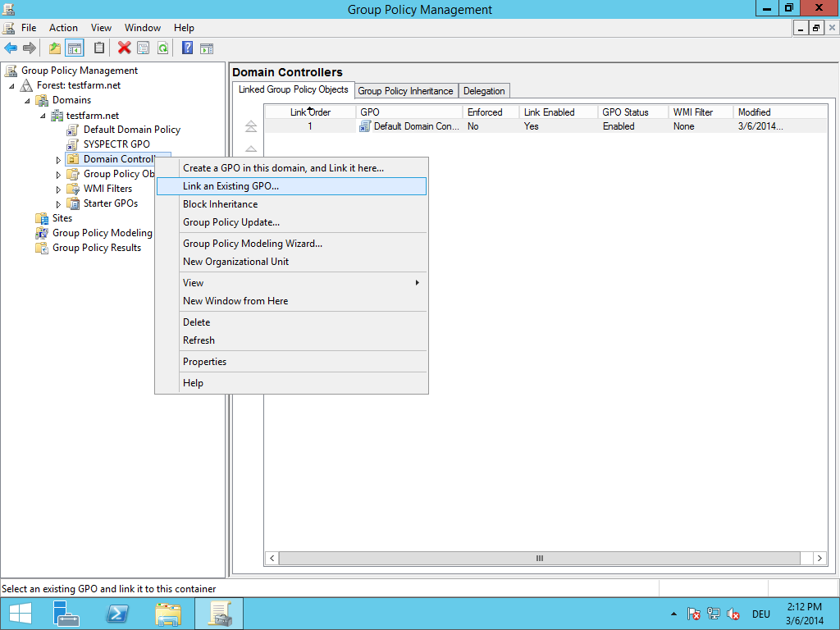The image size is (840, 630).
Task: Open Help using the blue question-mark icon
Action: tap(187, 48)
